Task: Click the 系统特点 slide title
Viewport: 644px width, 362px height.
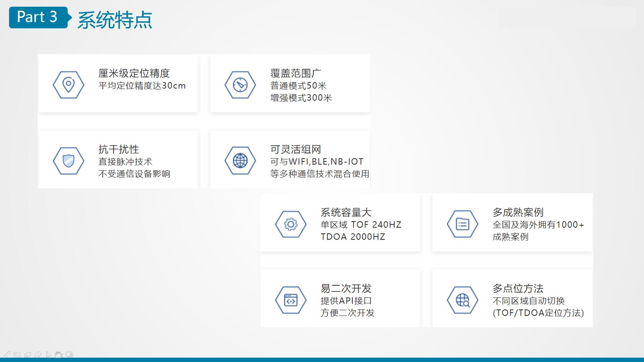Action: click(115, 20)
